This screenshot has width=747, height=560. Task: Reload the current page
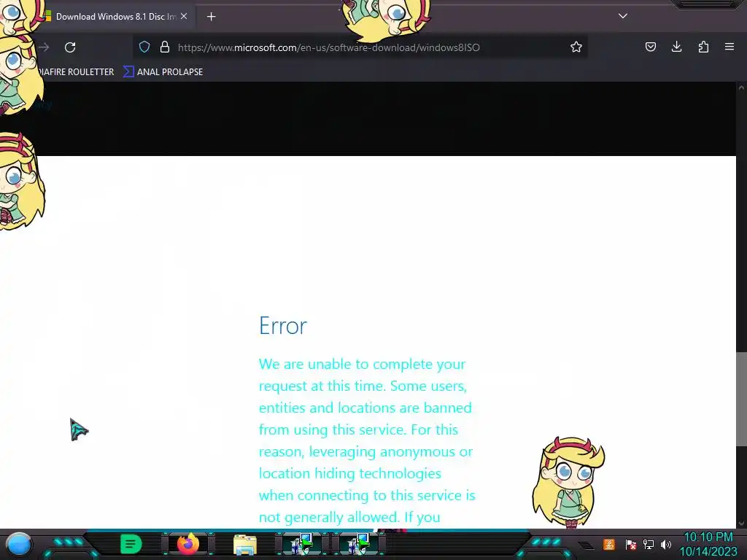(x=70, y=47)
